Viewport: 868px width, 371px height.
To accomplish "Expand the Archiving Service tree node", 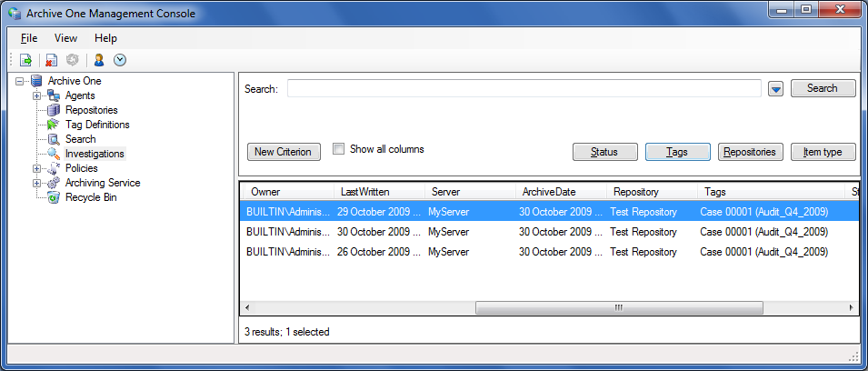I will pos(37,183).
